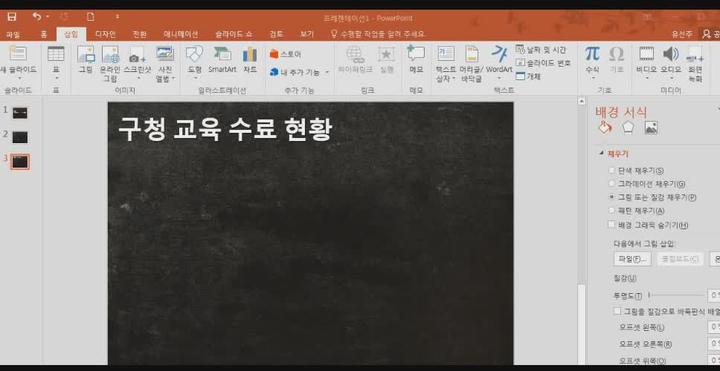Image resolution: width=720 pixels, height=371 pixels.
Task: Click the File (파일(F)...) picture insert button
Action: pyautogui.click(x=632, y=259)
